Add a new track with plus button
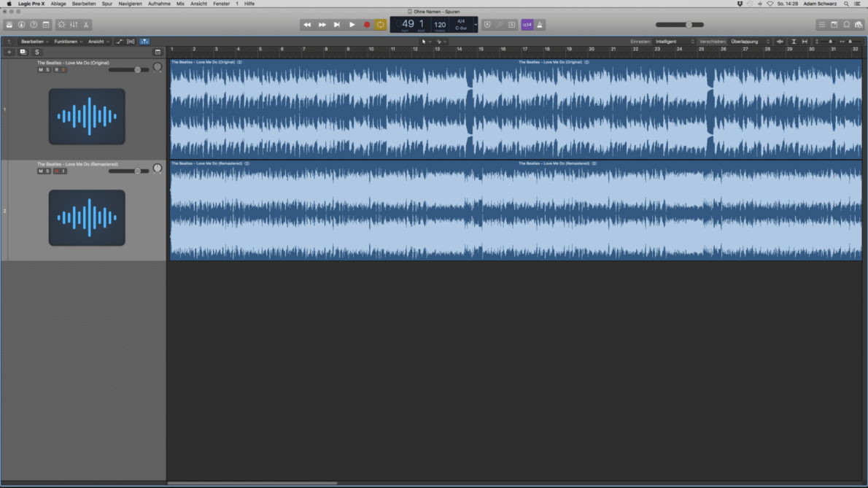This screenshot has height=488, width=868. 9,52
